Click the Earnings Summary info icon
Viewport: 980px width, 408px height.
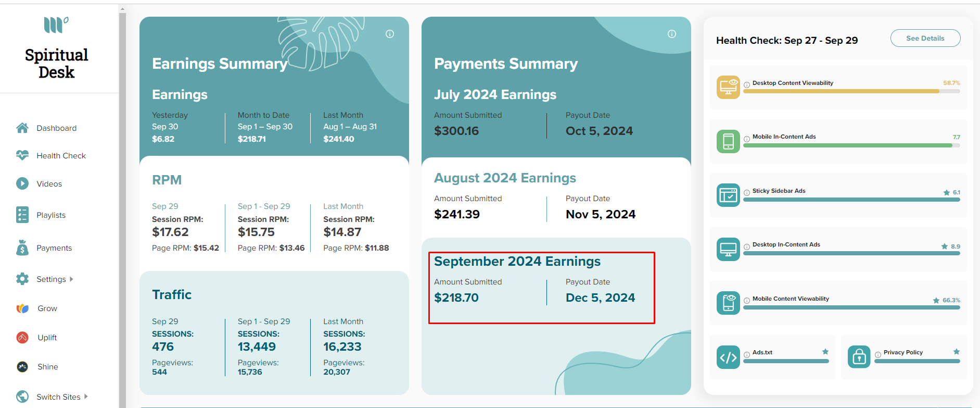[390, 34]
